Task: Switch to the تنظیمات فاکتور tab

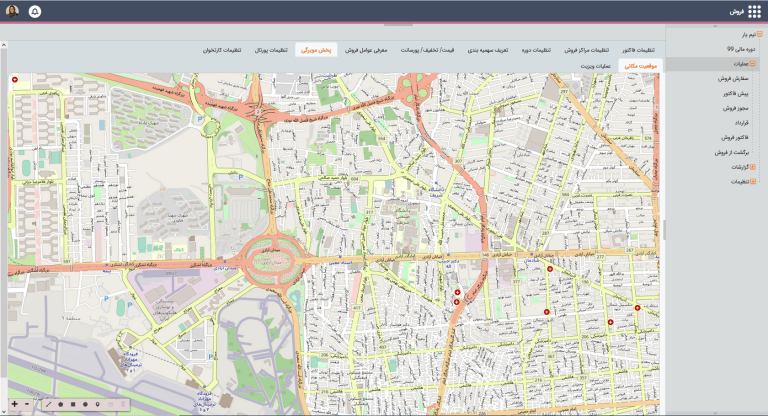Action: 638,50
